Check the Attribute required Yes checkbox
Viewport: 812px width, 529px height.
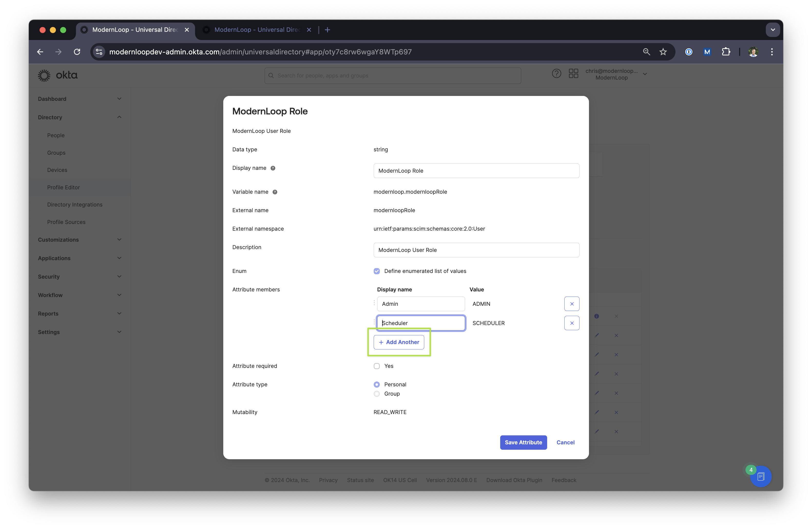click(377, 366)
